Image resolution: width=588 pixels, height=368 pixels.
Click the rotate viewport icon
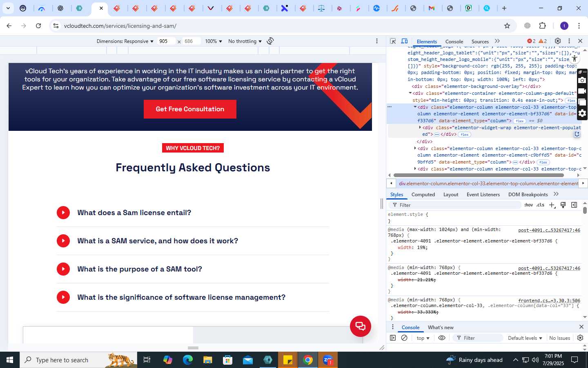pos(270,41)
